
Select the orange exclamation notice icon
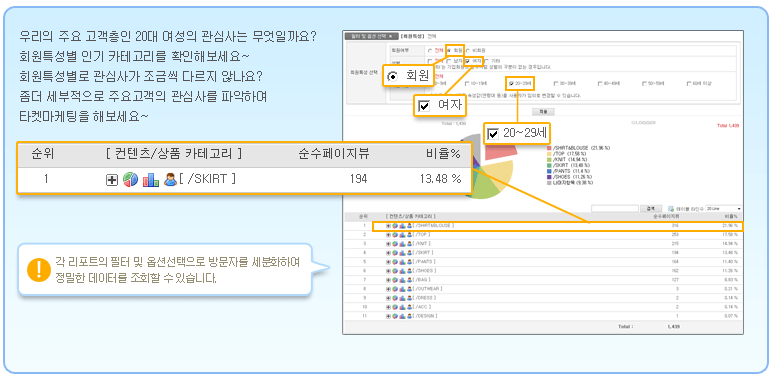pos(39,269)
